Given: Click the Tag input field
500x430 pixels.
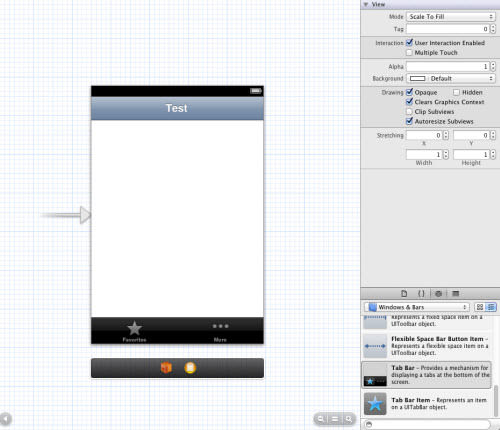Looking at the screenshot, I should [x=448, y=29].
